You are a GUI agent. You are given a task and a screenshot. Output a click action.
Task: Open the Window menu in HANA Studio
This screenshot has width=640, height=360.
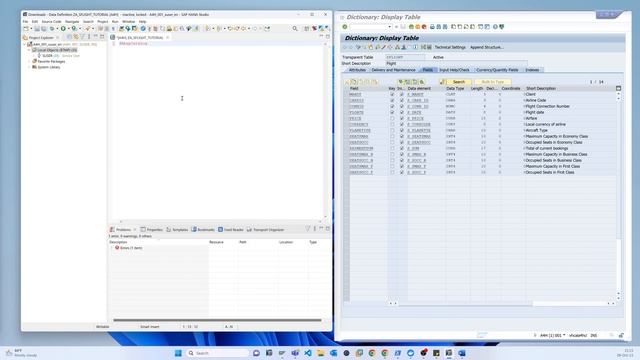129,22
